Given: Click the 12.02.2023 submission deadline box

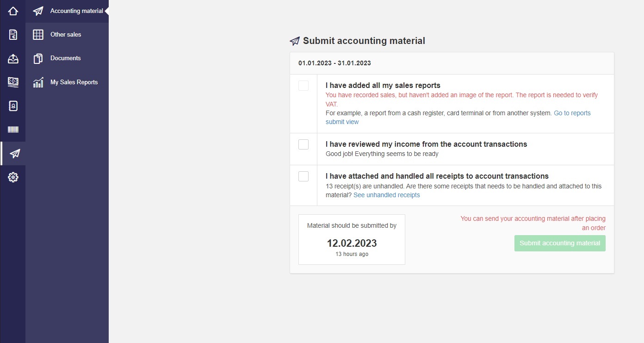Looking at the screenshot, I should pos(352,239).
